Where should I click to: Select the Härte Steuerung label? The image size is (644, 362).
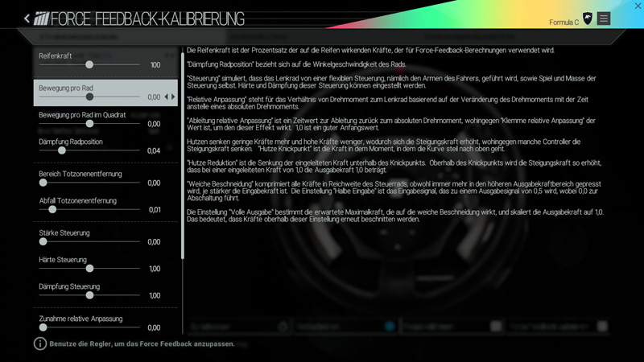[x=63, y=259]
